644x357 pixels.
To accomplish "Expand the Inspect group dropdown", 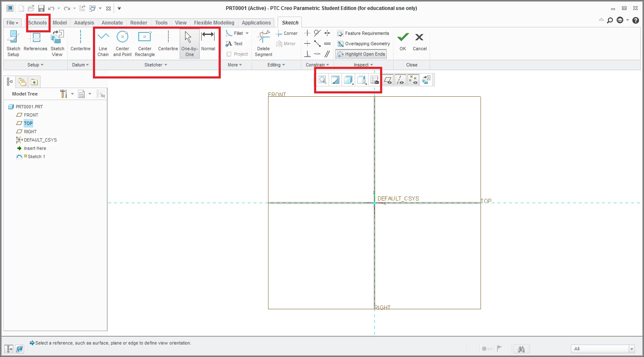I will tap(363, 65).
